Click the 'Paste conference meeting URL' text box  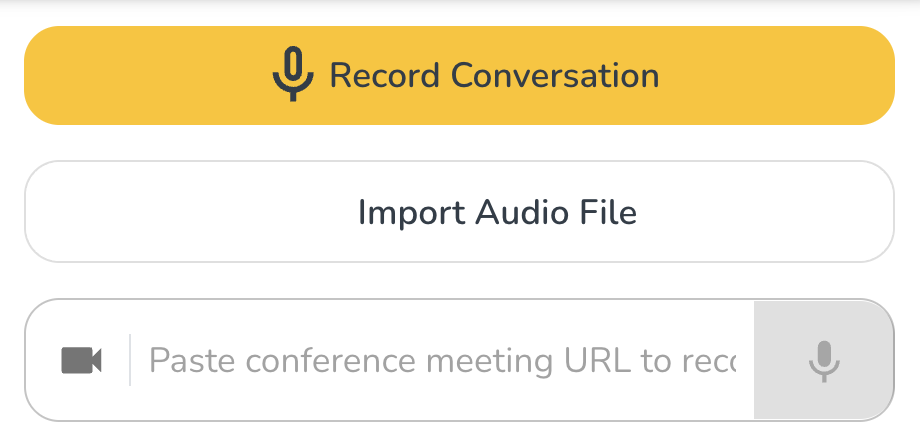(442, 360)
